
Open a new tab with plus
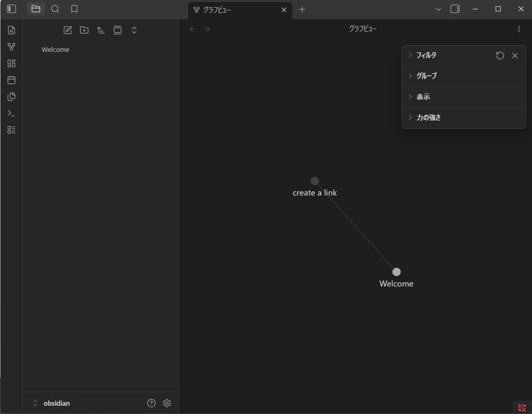(x=302, y=9)
